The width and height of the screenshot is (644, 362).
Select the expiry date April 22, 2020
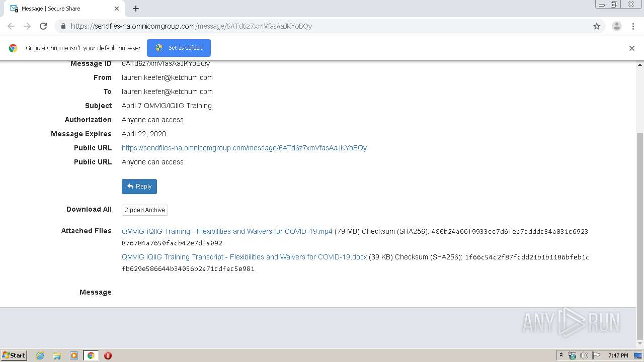144,134
